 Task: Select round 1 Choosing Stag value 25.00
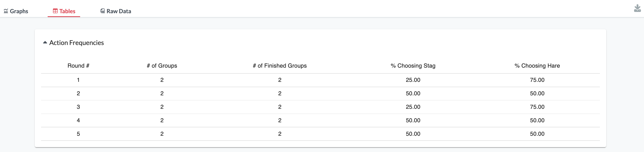point(413,80)
